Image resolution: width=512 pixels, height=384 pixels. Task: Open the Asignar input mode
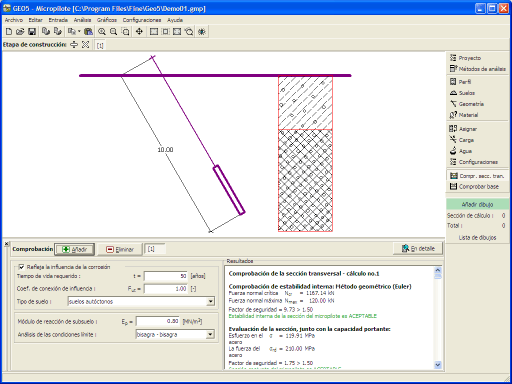point(477,129)
